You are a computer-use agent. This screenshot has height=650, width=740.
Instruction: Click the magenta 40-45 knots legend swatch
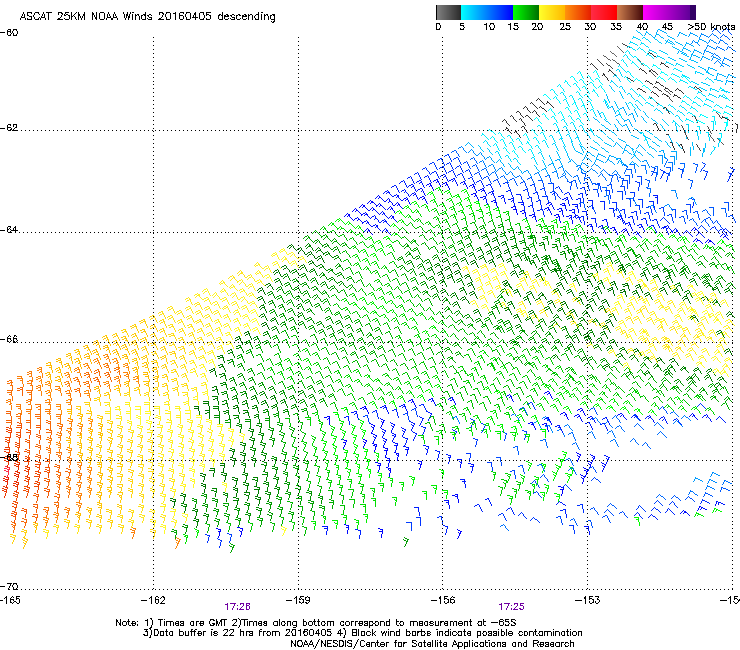(656, 12)
